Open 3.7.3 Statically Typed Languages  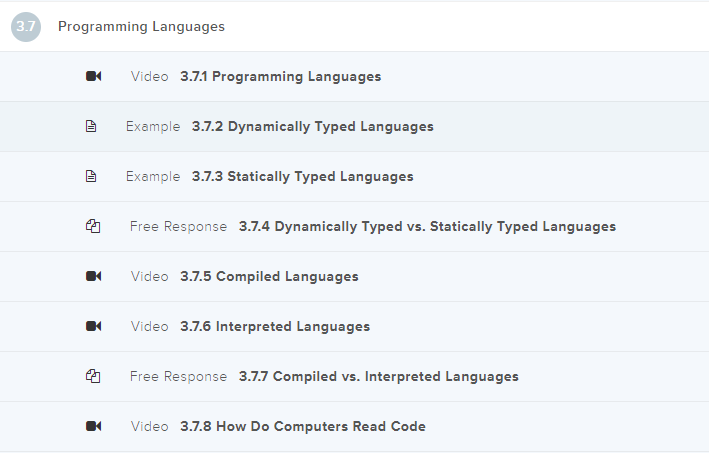pos(302,177)
